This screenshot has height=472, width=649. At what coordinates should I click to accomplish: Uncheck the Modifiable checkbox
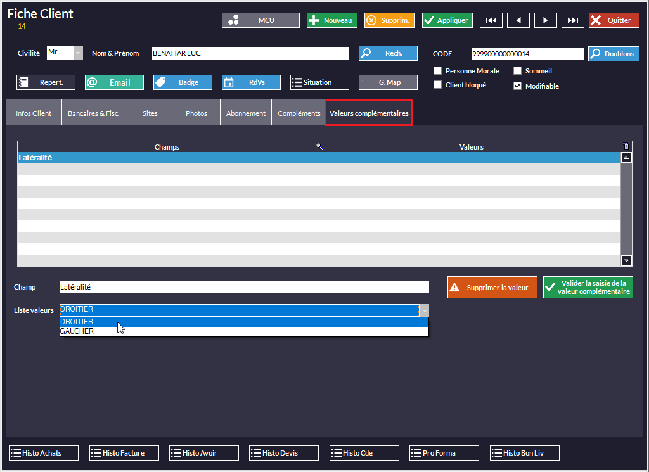[x=517, y=86]
